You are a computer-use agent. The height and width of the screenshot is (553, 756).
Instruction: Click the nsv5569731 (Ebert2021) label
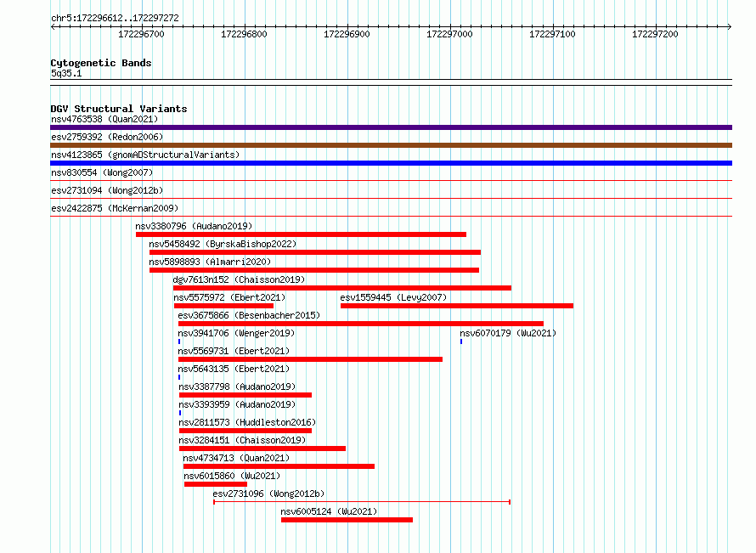(234, 351)
